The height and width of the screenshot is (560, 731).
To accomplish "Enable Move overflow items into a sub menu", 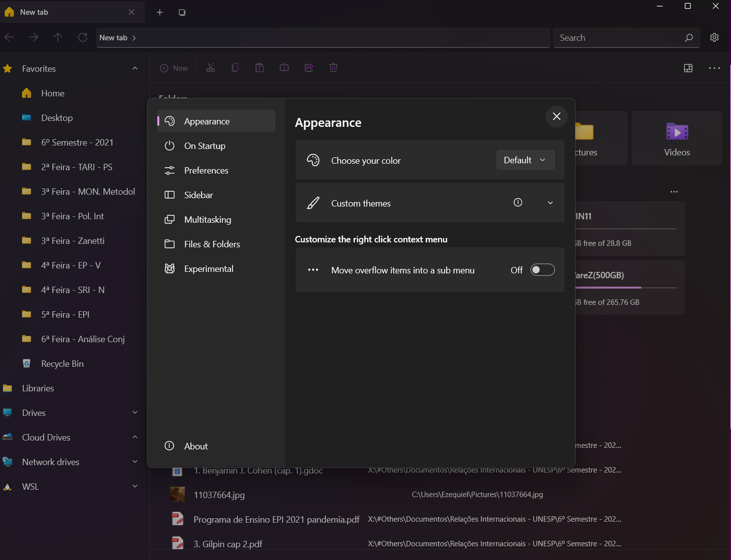I will (x=542, y=270).
